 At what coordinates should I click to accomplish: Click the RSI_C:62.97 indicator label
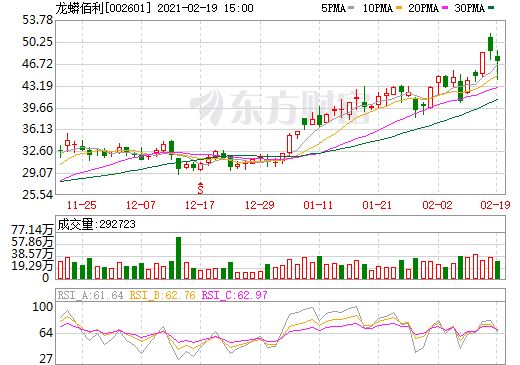(235, 295)
